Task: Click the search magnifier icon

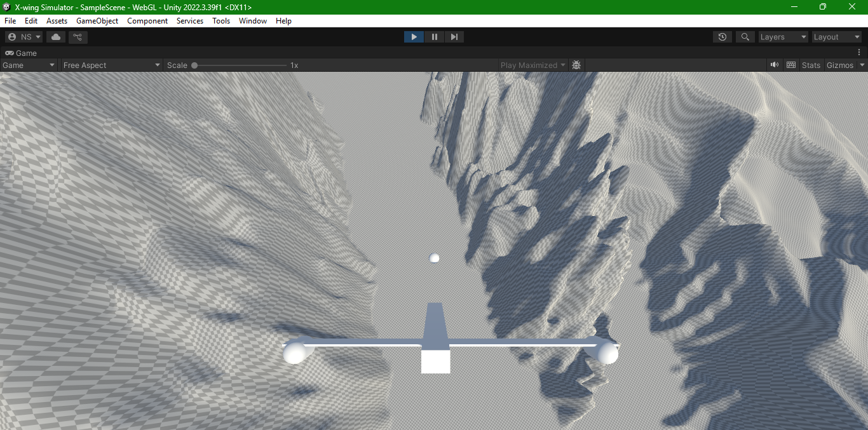Action: pos(745,37)
